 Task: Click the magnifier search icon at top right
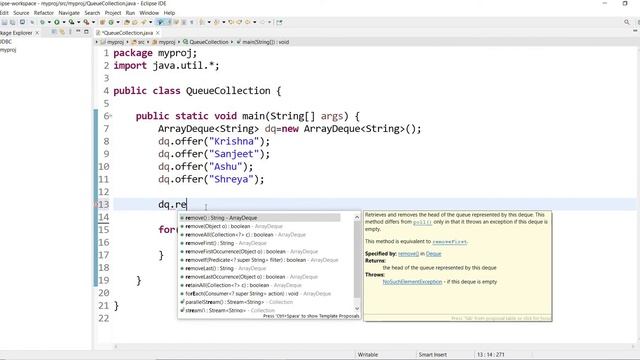pos(627,22)
